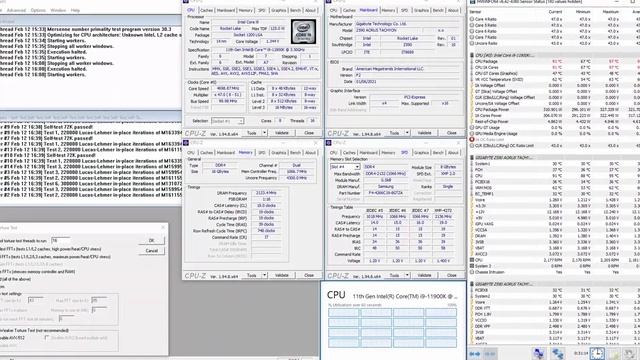Switch to Caches tab in CPU-Z processor window
This screenshot has height=360, width=640.
(x=207, y=10)
